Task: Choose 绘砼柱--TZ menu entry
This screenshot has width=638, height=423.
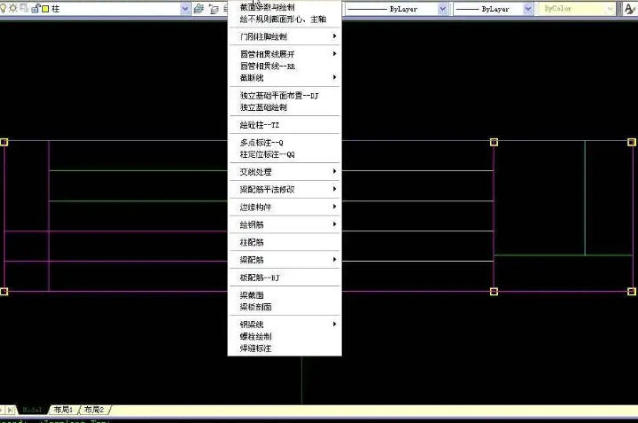Action: 284,125
